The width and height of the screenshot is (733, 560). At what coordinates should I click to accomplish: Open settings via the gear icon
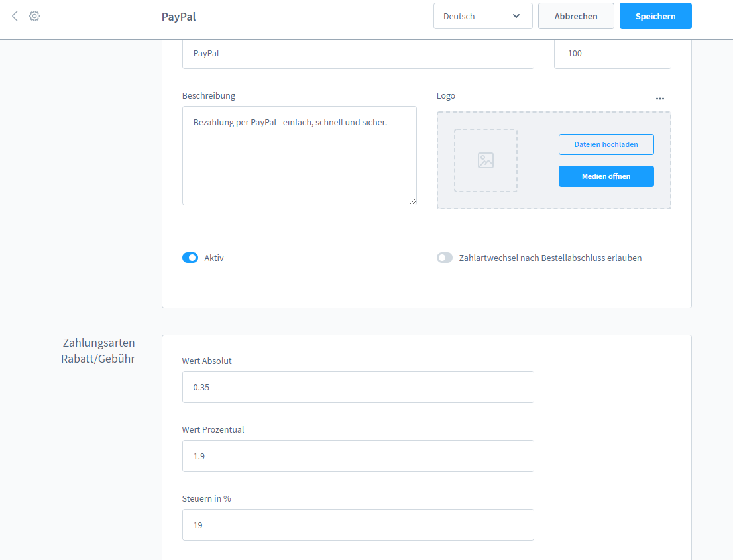point(34,16)
